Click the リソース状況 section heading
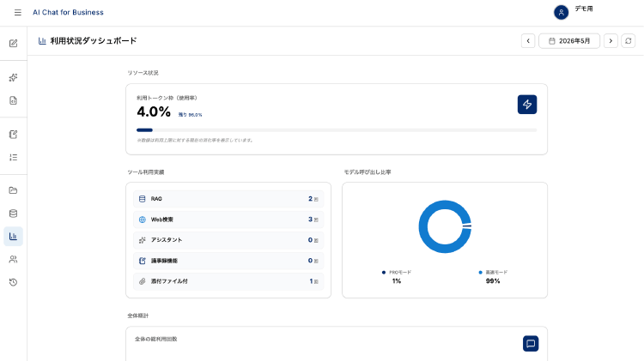 [x=143, y=73]
